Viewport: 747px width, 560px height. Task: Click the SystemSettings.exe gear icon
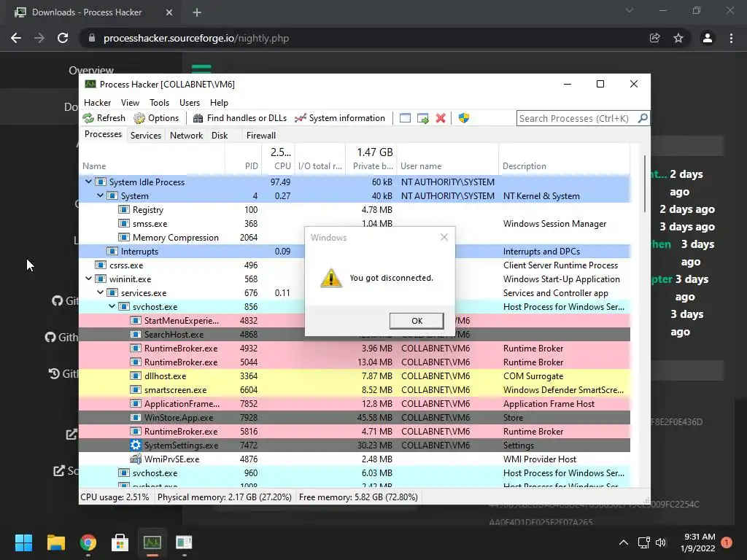[136, 446]
